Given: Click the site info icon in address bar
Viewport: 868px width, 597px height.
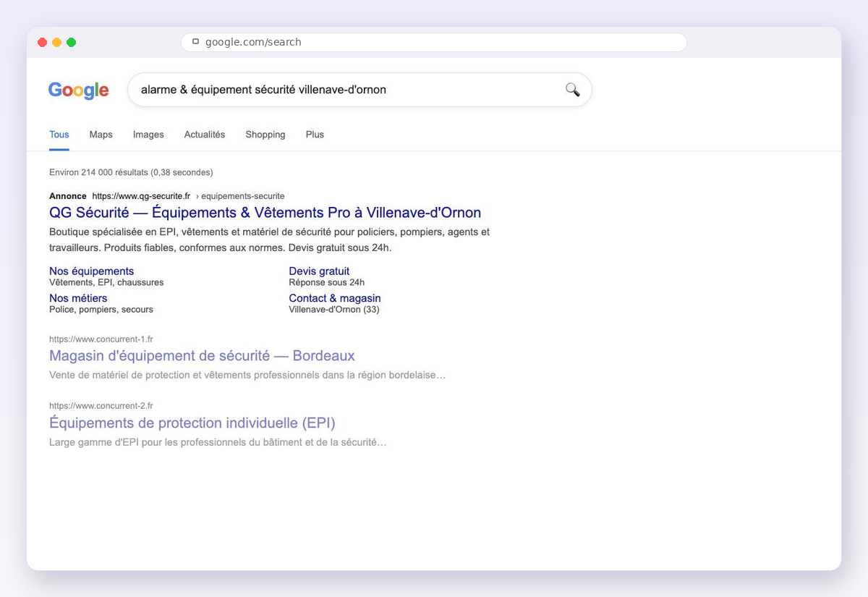Looking at the screenshot, I should [x=195, y=42].
